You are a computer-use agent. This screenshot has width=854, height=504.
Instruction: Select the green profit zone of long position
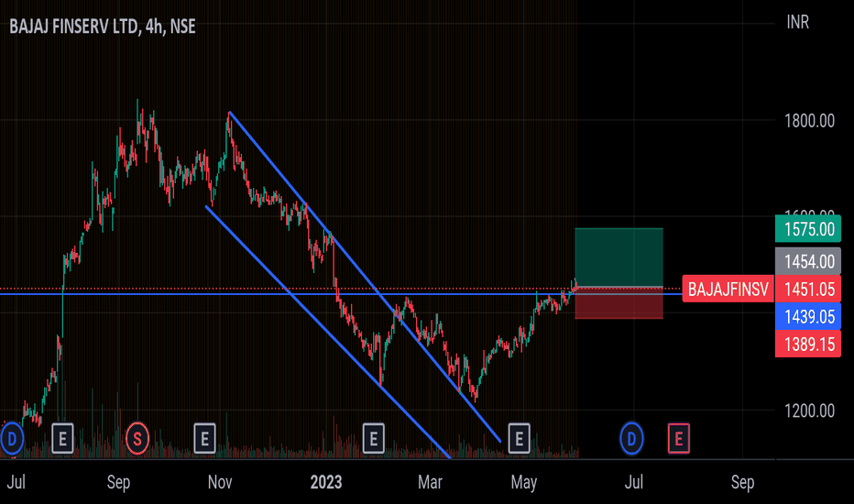coord(619,257)
